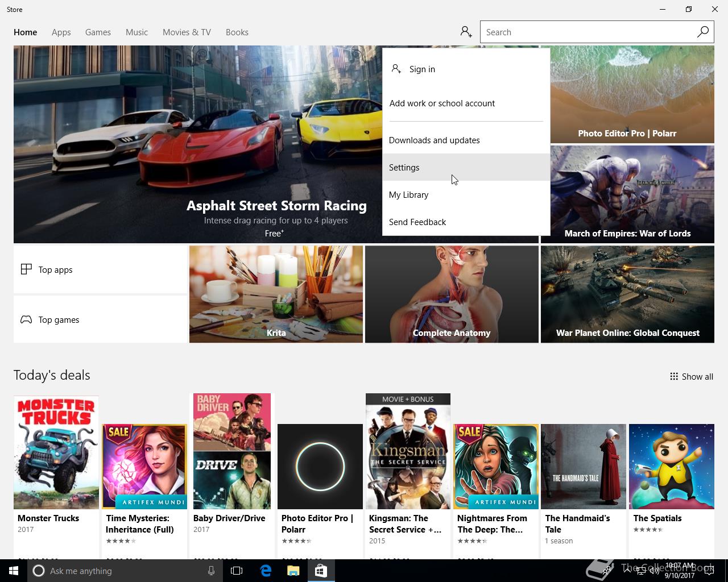Open Photo Editor Pro deal circle thumbnail
The height and width of the screenshot is (582, 728).
(x=320, y=467)
